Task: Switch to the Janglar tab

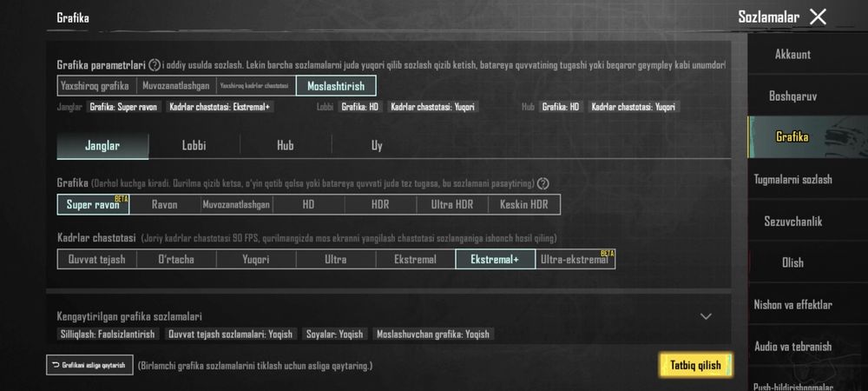Action: point(102,146)
